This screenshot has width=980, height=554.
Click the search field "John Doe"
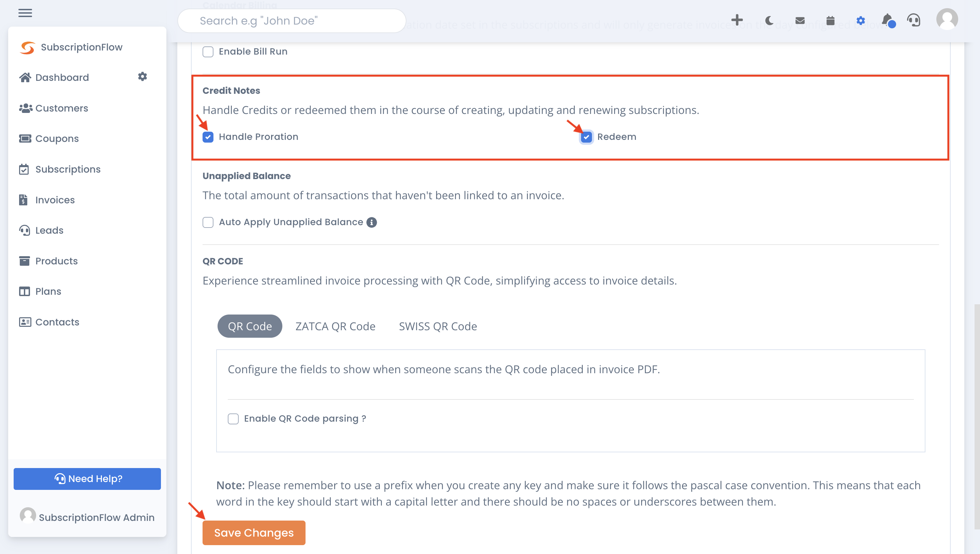tap(292, 21)
